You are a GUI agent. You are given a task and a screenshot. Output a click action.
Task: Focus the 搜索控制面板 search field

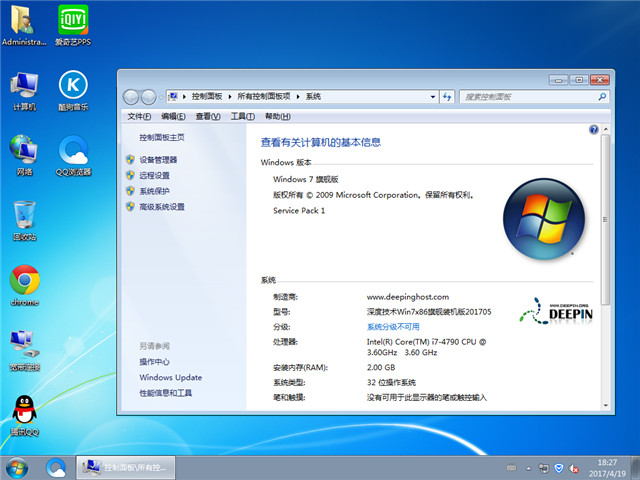529,97
